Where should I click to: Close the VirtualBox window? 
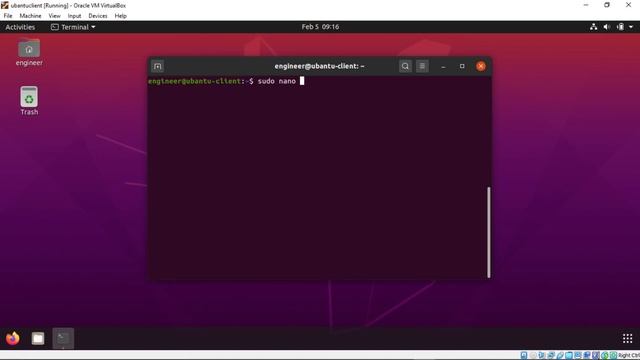629,5
